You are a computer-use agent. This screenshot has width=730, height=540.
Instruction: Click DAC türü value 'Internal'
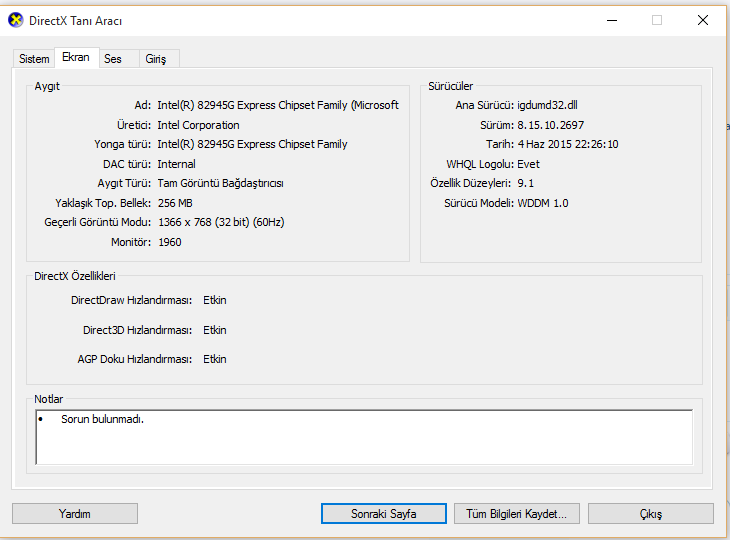point(176,164)
